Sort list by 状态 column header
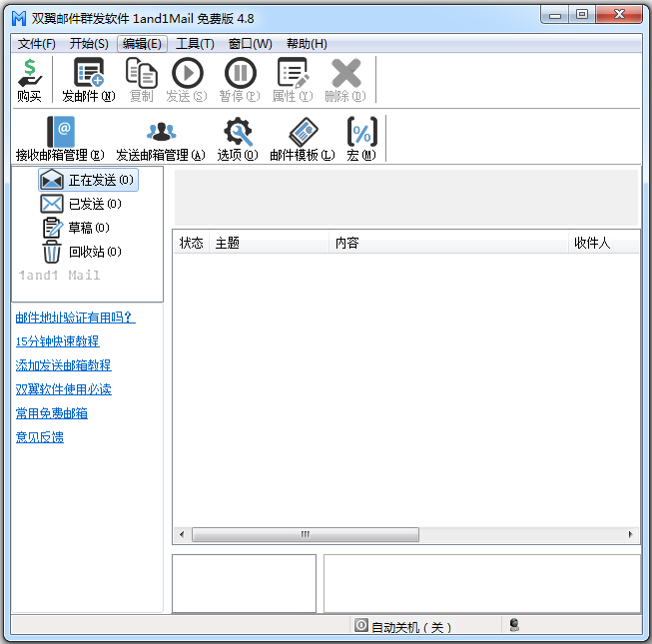Image resolution: width=652 pixels, height=644 pixels. pos(192,243)
